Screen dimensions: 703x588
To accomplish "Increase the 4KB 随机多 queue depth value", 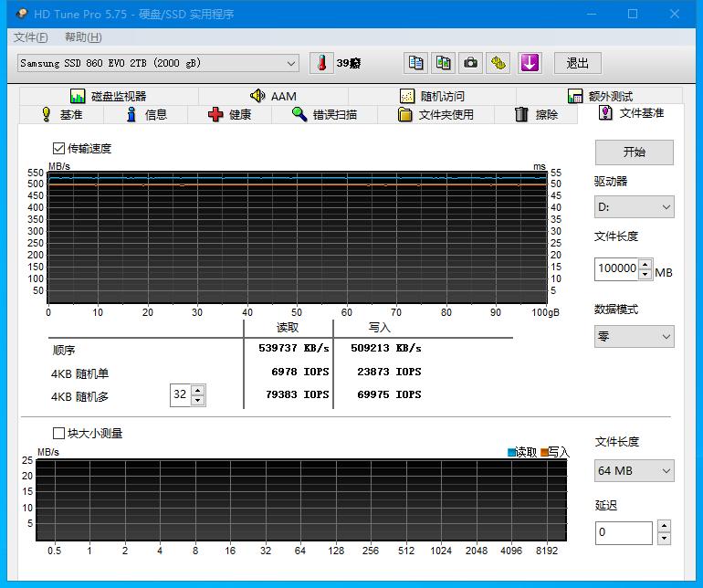I will (x=198, y=390).
